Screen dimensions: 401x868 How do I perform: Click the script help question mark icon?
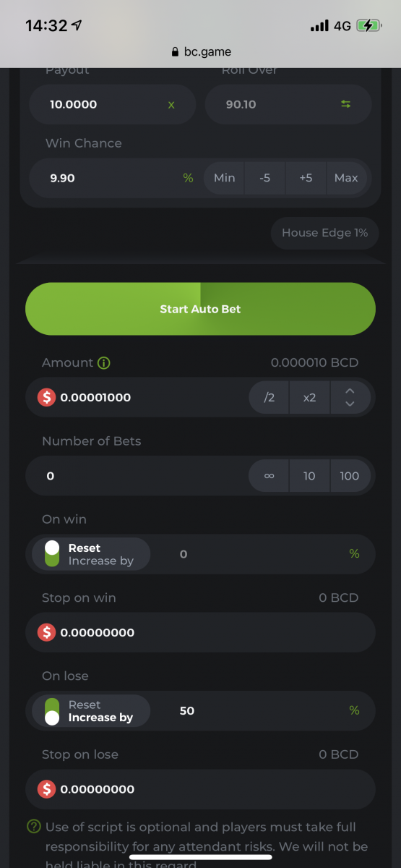click(33, 826)
